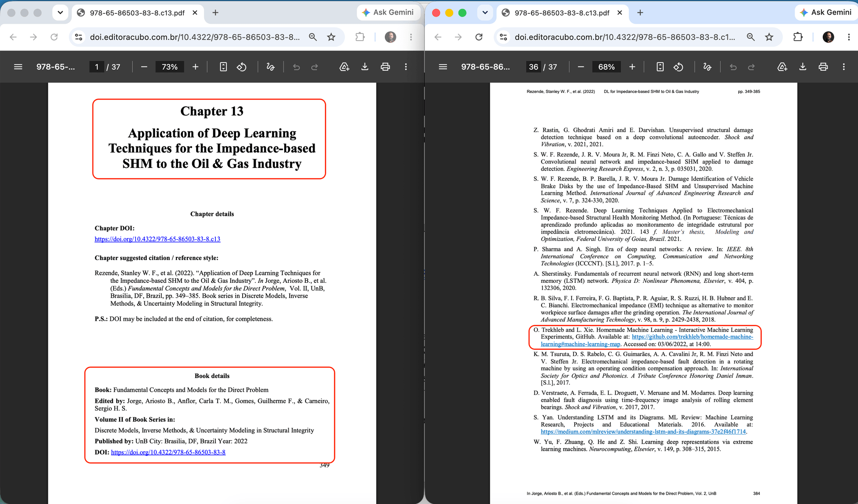Bookmark page with star in left browser
858x504 pixels.
pos(331,37)
